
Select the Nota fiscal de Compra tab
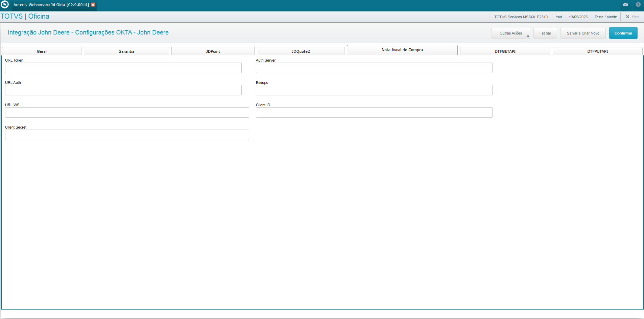click(x=402, y=50)
